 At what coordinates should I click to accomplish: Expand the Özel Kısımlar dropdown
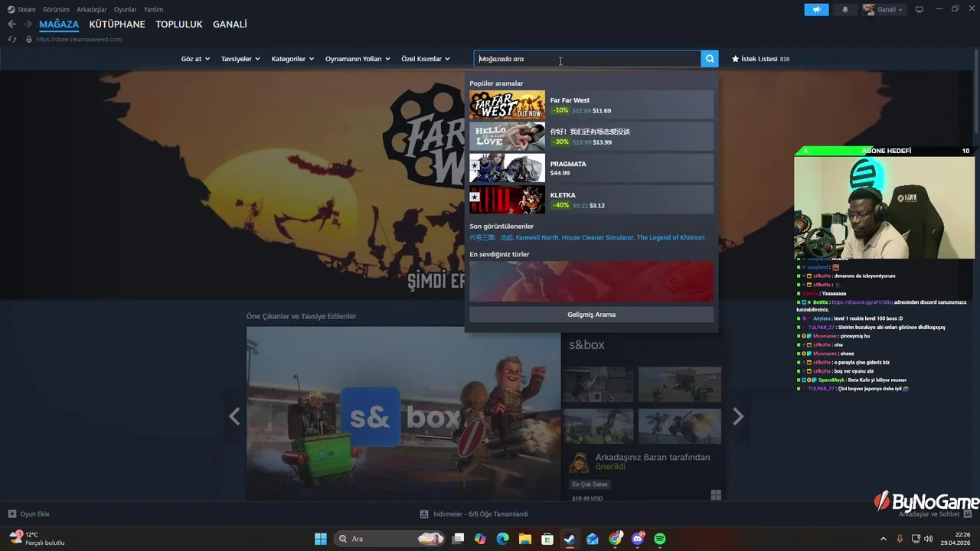(x=426, y=59)
